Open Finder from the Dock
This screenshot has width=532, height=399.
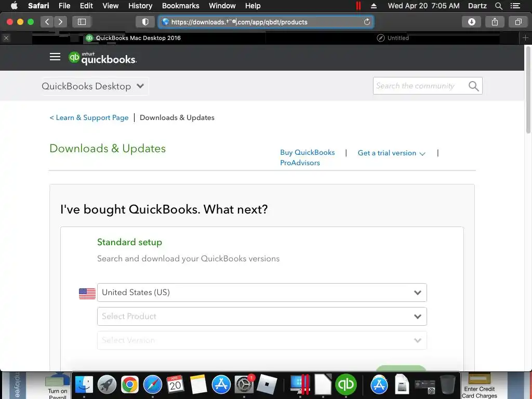tap(84, 385)
